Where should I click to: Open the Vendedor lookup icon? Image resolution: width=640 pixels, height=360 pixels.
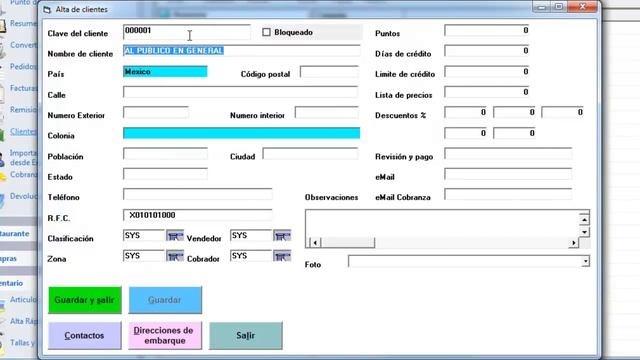[x=282, y=236]
